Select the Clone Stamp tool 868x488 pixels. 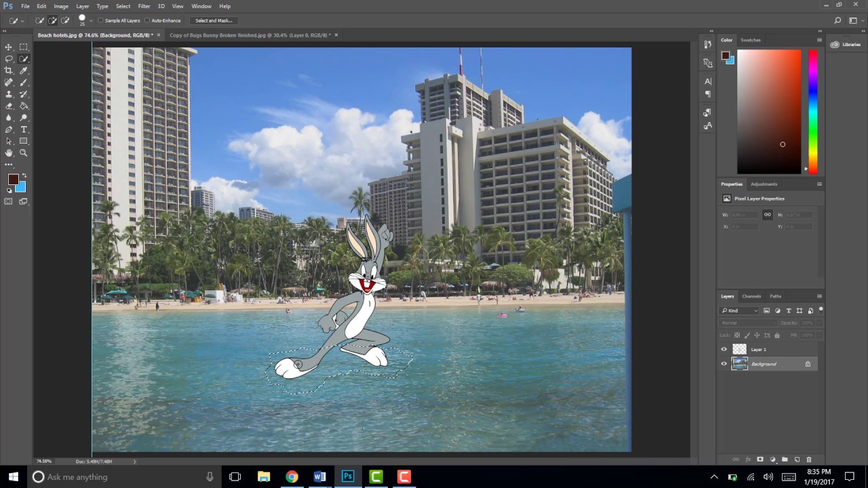[9, 94]
